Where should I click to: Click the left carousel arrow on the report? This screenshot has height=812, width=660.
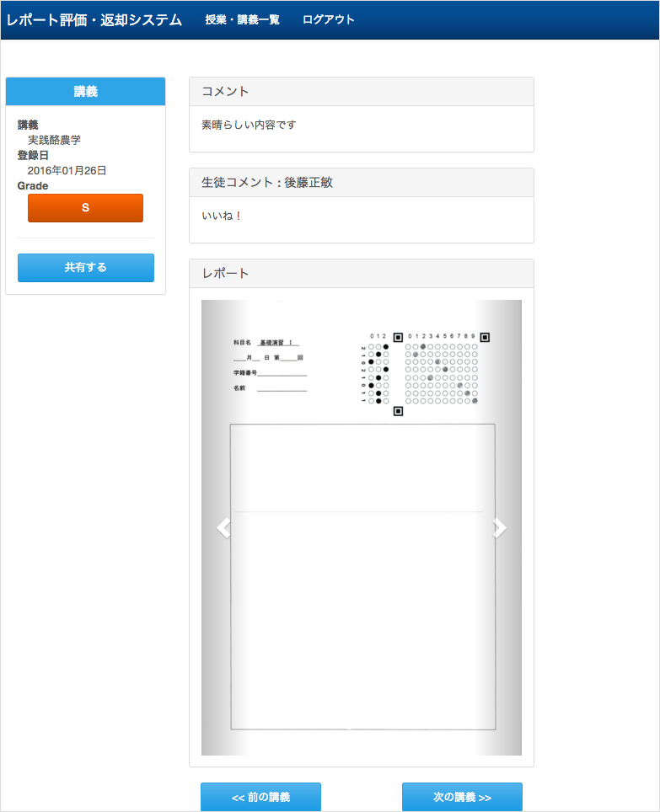223,528
